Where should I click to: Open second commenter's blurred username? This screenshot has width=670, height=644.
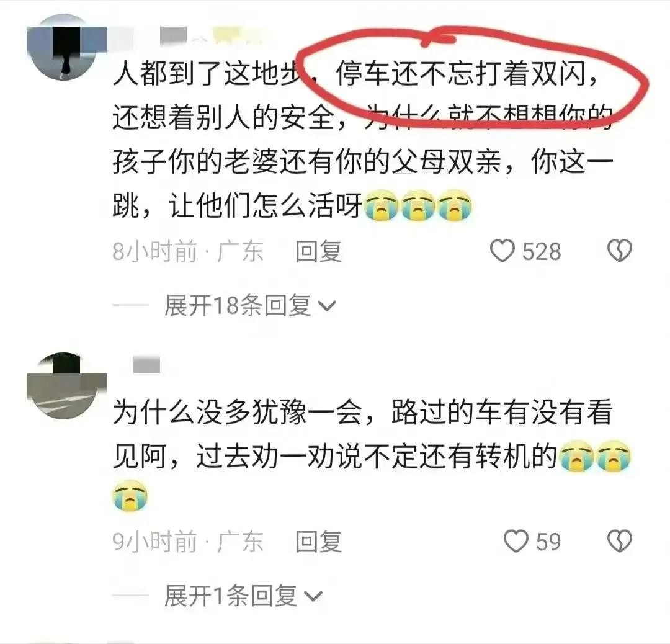tap(146, 365)
